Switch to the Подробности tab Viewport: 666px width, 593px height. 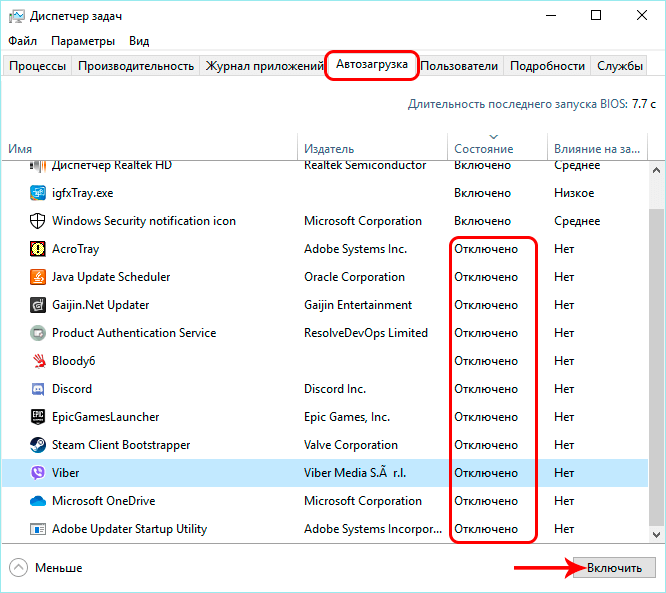(547, 66)
